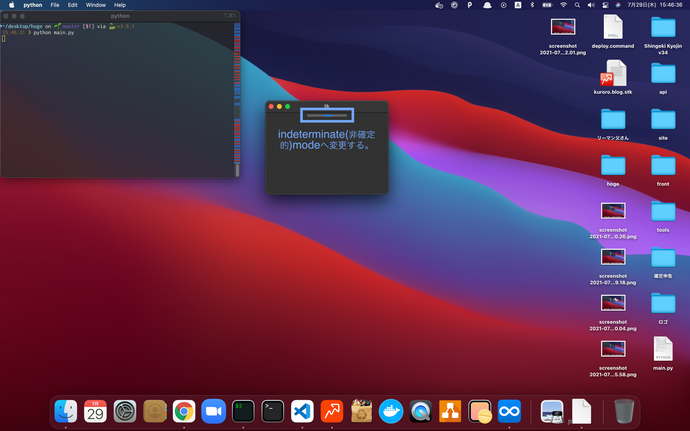Maximize the tk window with the green button
The width and height of the screenshot is (690, 431).
(x=287, y=107)
